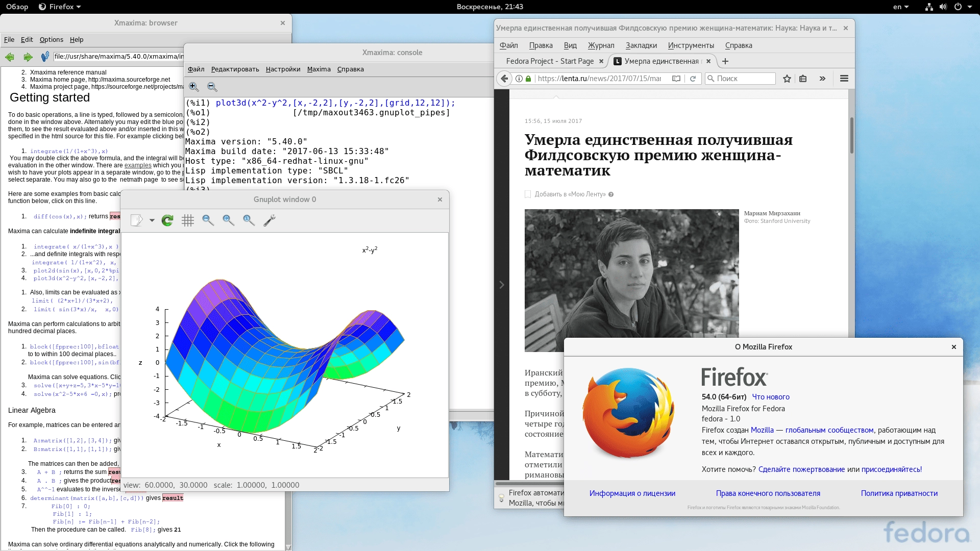Open Инструменты menu in Firefox
The image size is (980, 551).
coord(691,45)
